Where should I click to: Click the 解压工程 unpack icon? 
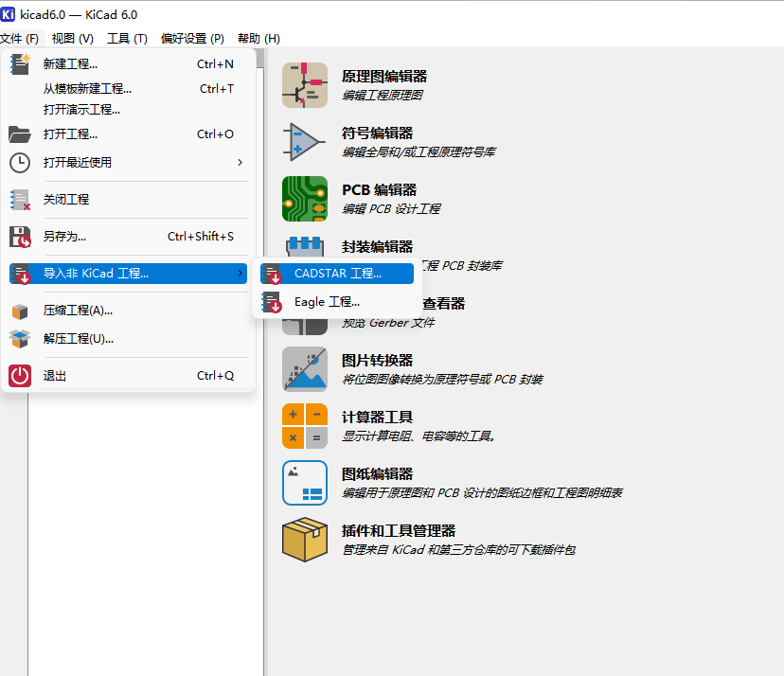point(20,339)
